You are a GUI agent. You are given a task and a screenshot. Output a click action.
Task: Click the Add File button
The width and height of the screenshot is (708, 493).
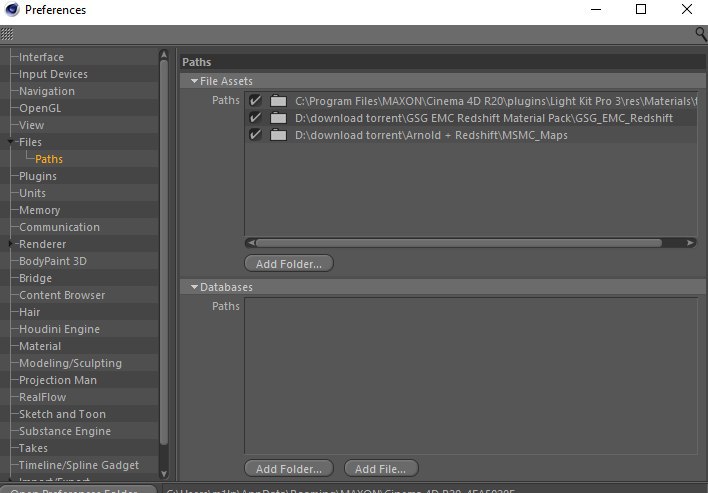[381, 469]
